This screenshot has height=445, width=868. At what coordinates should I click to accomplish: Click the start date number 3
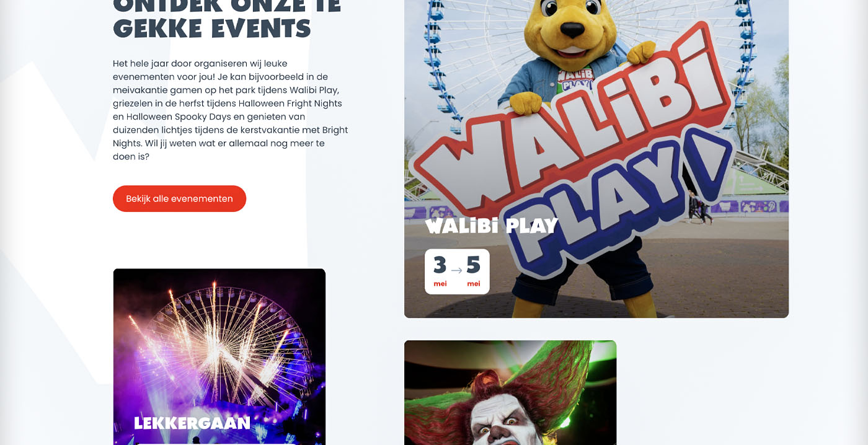click(x=440, y=265)
